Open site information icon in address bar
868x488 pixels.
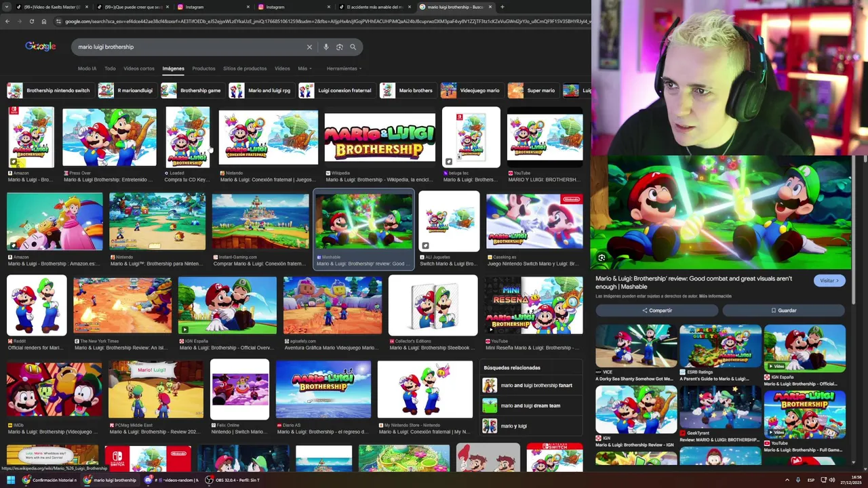point(59,21)
